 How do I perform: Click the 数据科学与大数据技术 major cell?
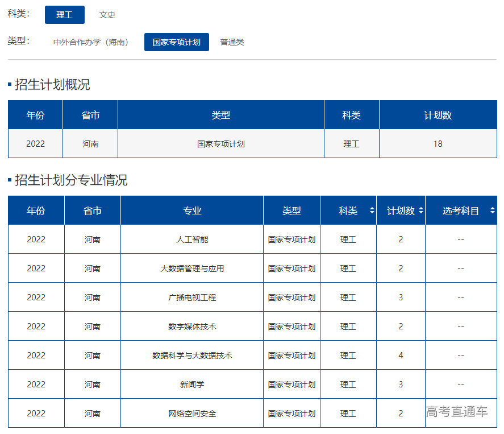[191, 355]
